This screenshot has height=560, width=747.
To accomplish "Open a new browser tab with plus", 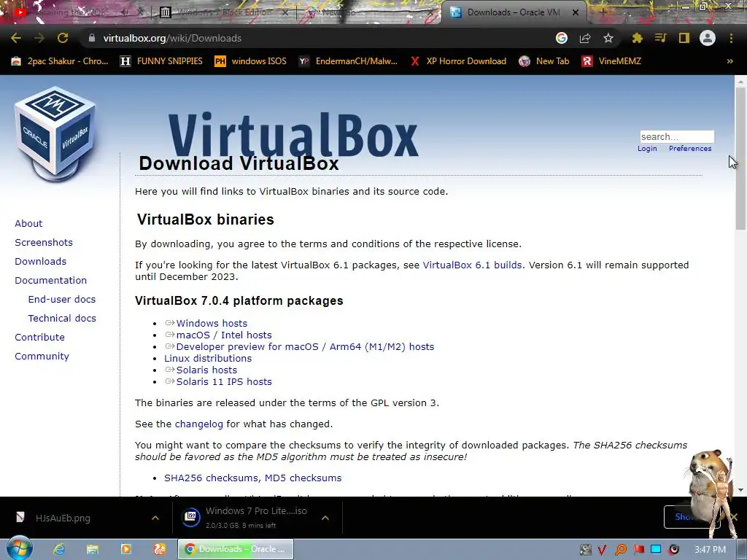I will [x=602, y=12].
